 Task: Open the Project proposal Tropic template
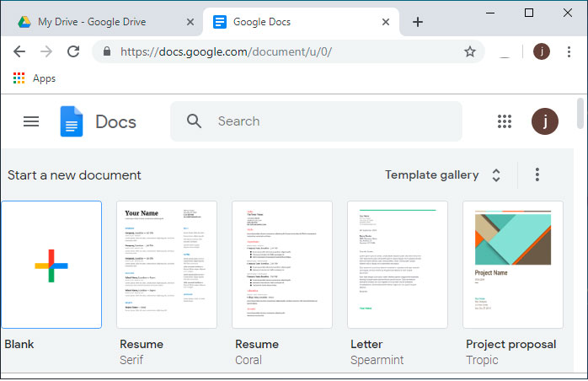(x=513, y=265)
